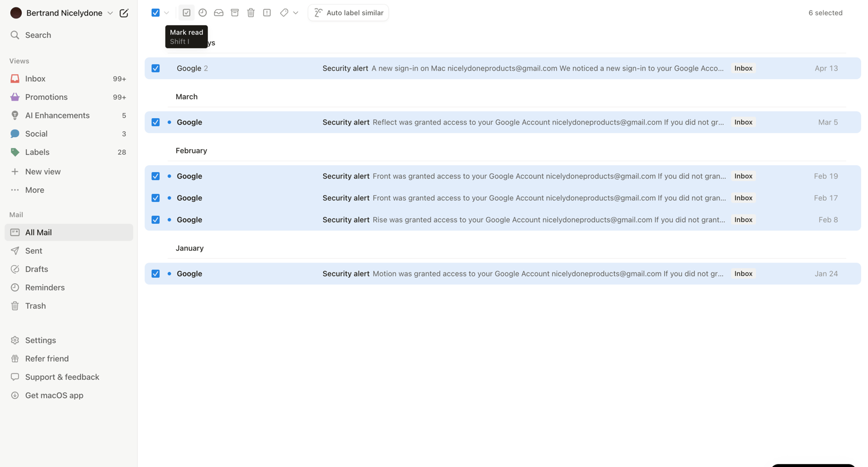Click the Inbox 99+ unread count

(x=119, y=79)
